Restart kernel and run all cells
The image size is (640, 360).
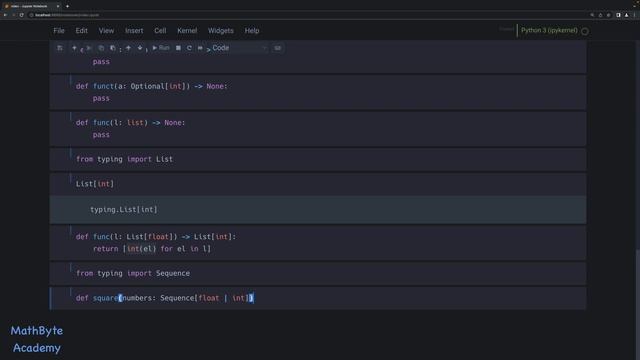point(200,48)
